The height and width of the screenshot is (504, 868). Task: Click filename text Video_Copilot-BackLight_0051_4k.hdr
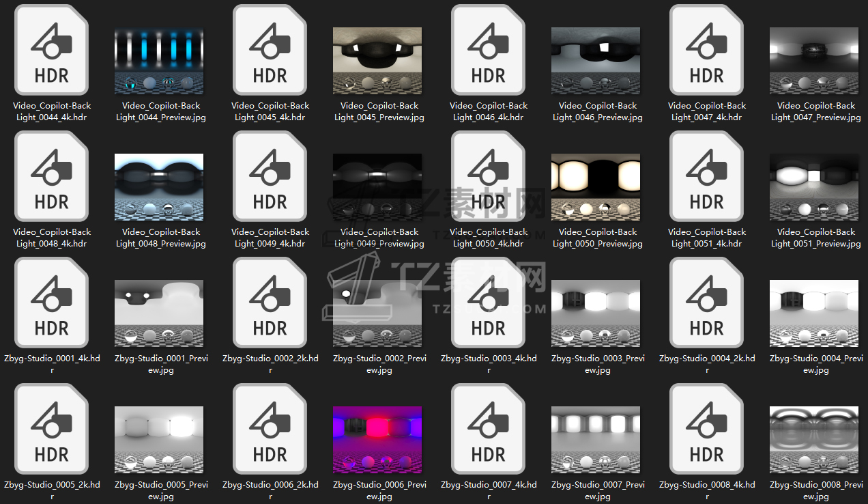[x=707, y=238]
